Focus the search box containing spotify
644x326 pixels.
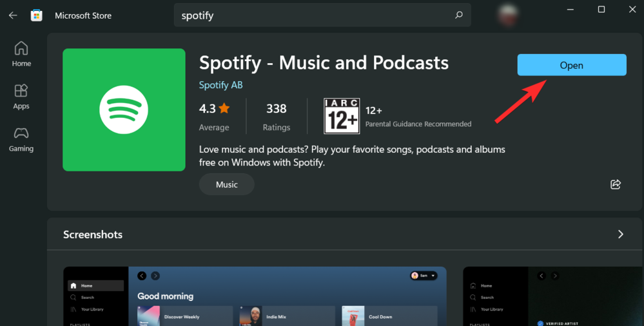[x=322, y=15]
